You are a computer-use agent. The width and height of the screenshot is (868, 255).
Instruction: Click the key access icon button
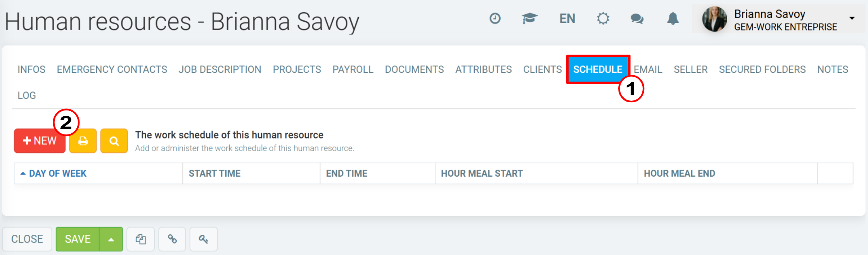[x=204, y=239]
